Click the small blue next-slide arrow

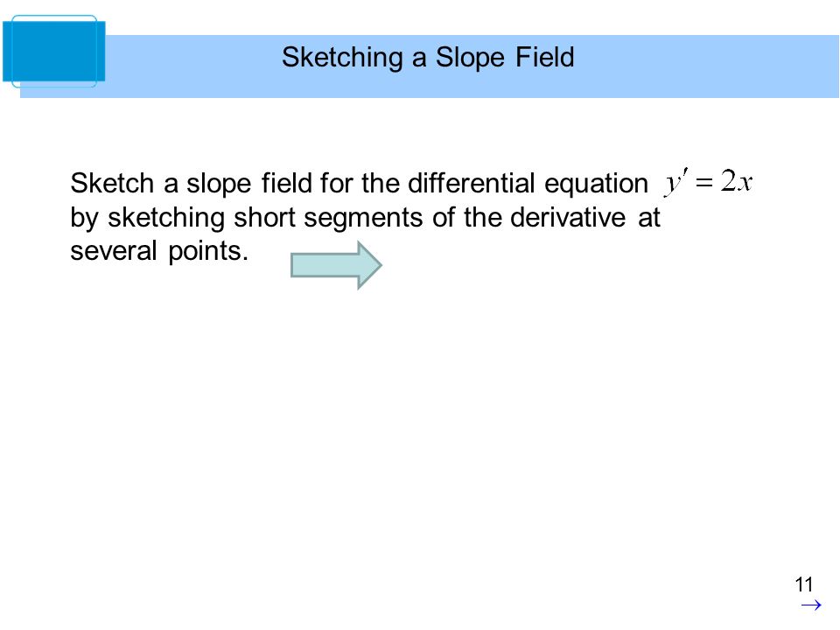tap(811, 605)
